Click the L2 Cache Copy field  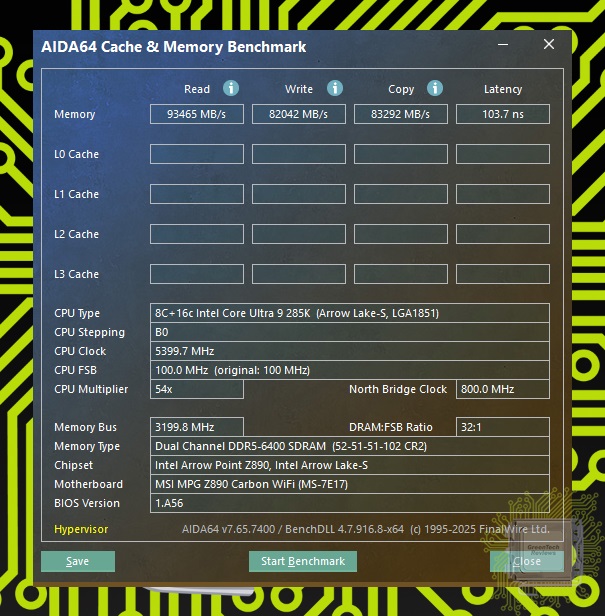click(401, 234)
